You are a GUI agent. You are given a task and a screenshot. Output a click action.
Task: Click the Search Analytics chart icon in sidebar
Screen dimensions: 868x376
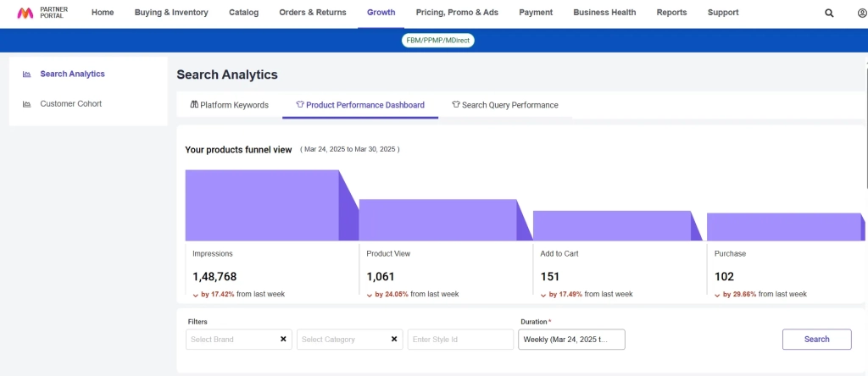click(x=27, y=75)
